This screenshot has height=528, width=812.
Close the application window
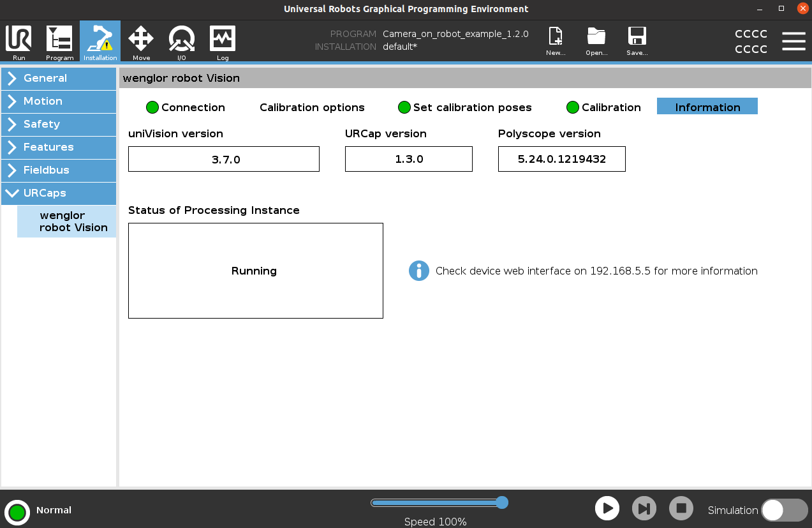tap(802, 9)
